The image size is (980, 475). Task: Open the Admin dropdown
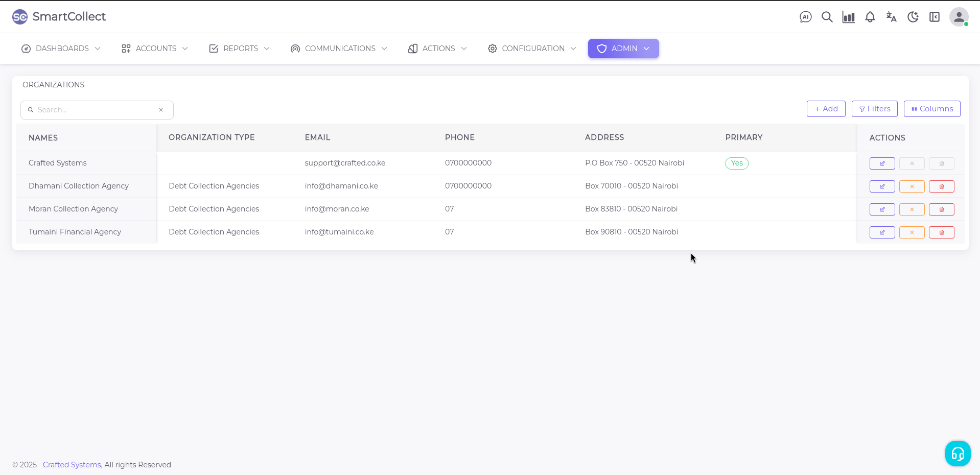pos(623,49)
